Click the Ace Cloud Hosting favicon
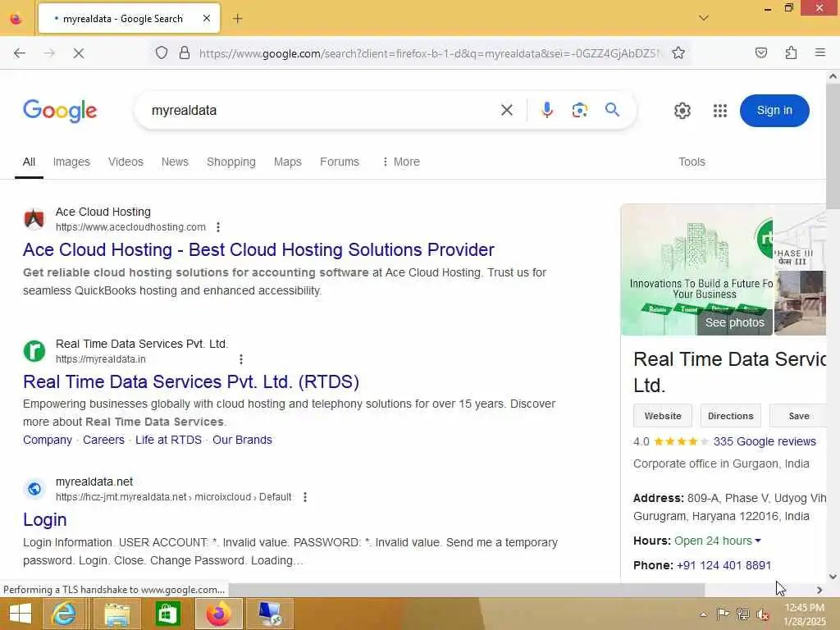The image size is (840, 630). (x=34, y=219)
